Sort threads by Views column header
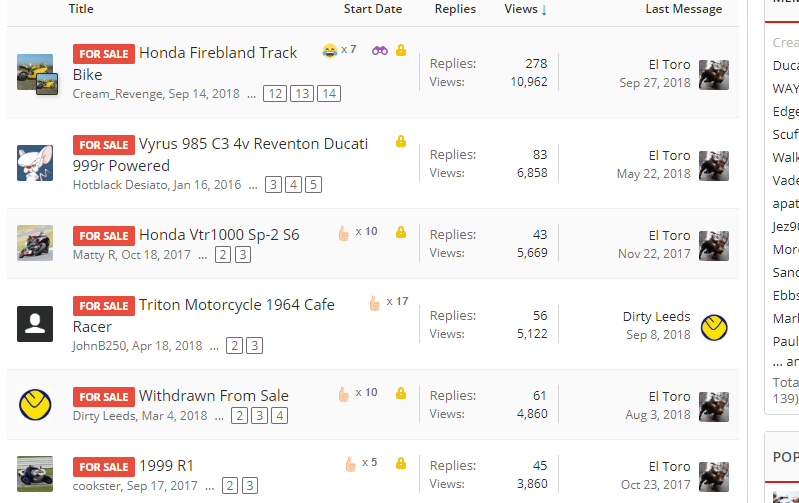This screenshot has height=503, width=799. (525, 9)
